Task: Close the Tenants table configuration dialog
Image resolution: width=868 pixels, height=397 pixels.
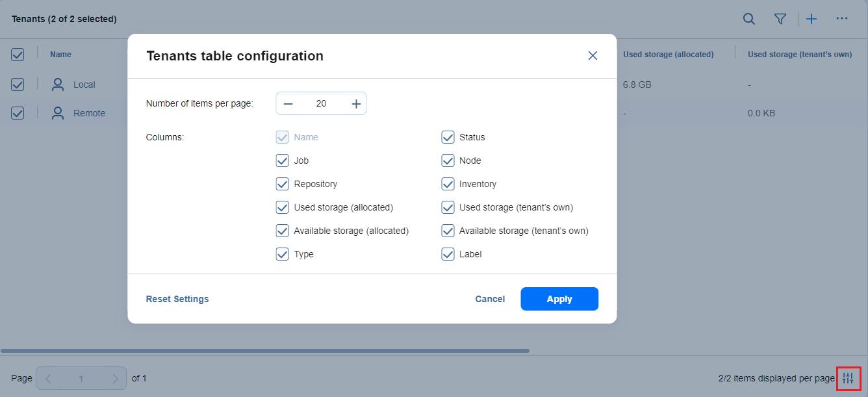Action: [593, 56]
